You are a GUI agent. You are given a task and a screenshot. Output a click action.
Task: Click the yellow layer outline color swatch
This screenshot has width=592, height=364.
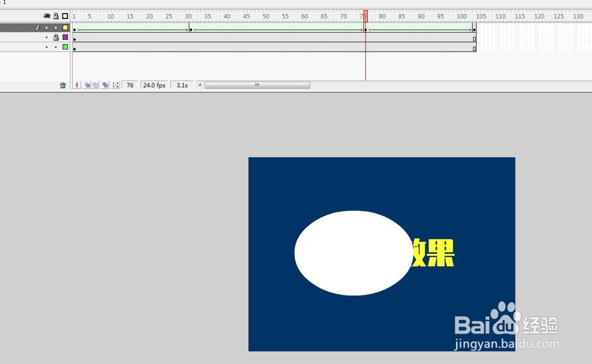coord(65,27)
